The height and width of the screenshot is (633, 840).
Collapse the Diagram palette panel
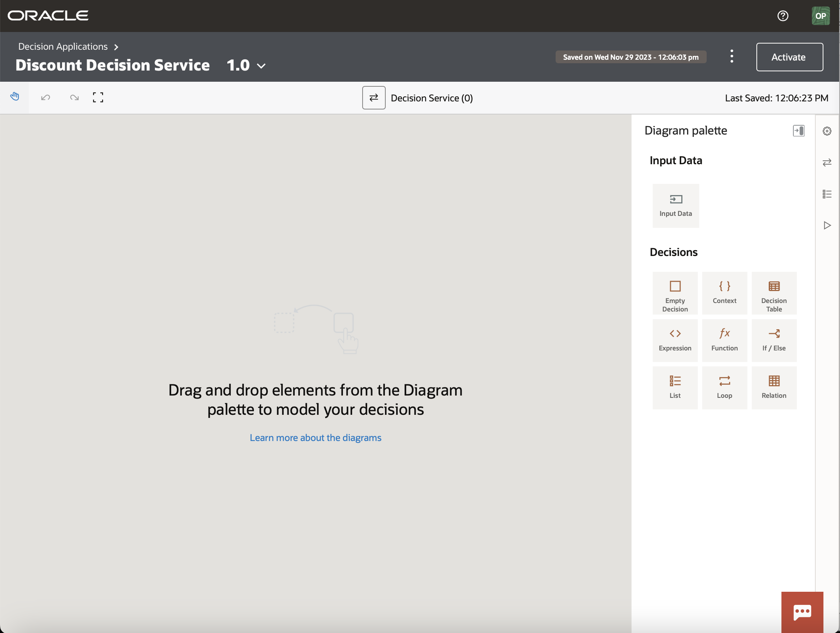click(x=798, y=131)
